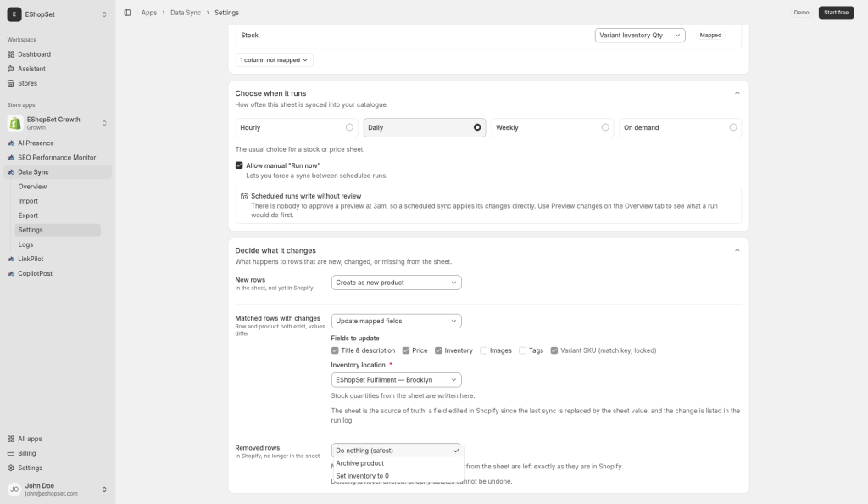Select On demand sync frequency

pos(681,127)
